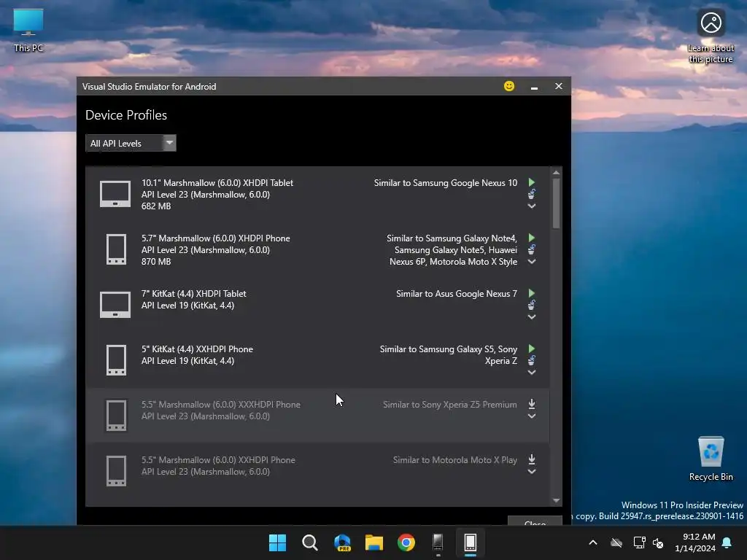Viewport: 747px width, 560px height.
Task: Open File Explorer from the taskbar
Action: coord(374,542)
